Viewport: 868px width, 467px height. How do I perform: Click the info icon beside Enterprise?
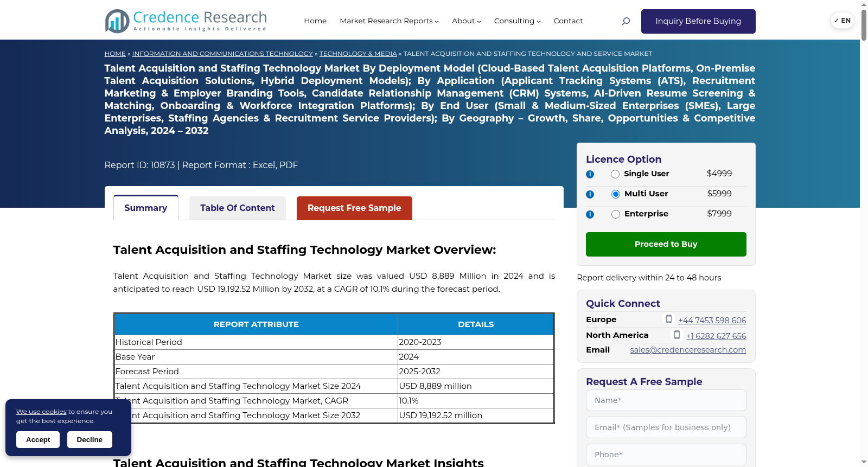pyautogui.click(x=590, y=214)
